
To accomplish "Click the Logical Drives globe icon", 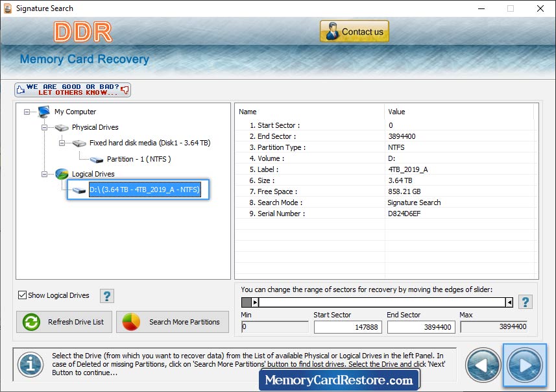I will pos(62,174).
